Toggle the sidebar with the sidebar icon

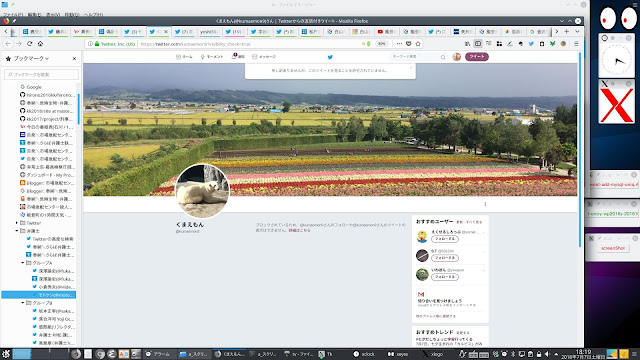point(478,44)
